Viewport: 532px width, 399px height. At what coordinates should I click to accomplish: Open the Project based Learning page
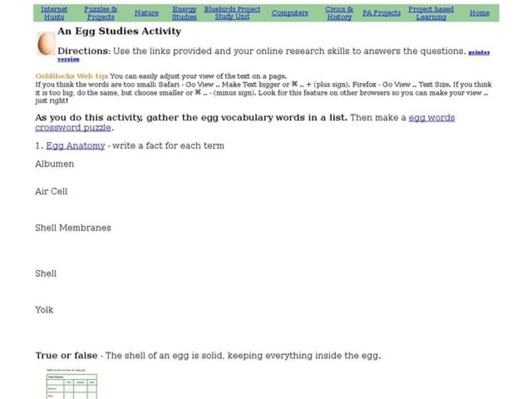point(431,12)
